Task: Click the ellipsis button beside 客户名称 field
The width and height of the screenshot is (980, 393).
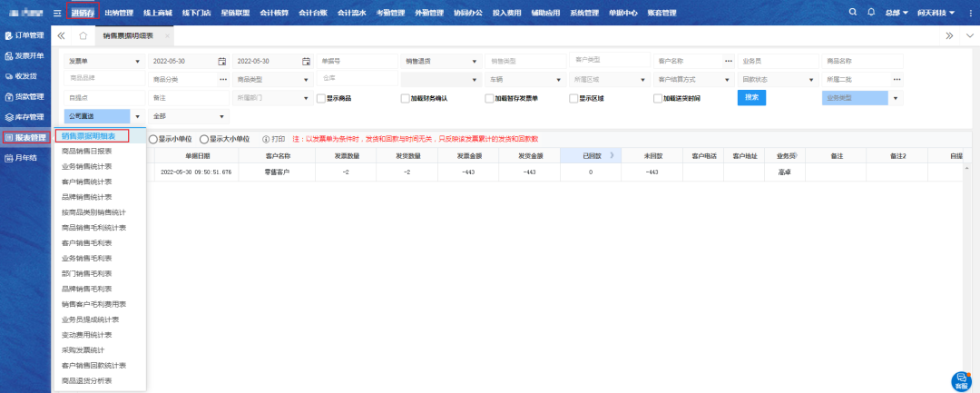Action: pos(728,61)
